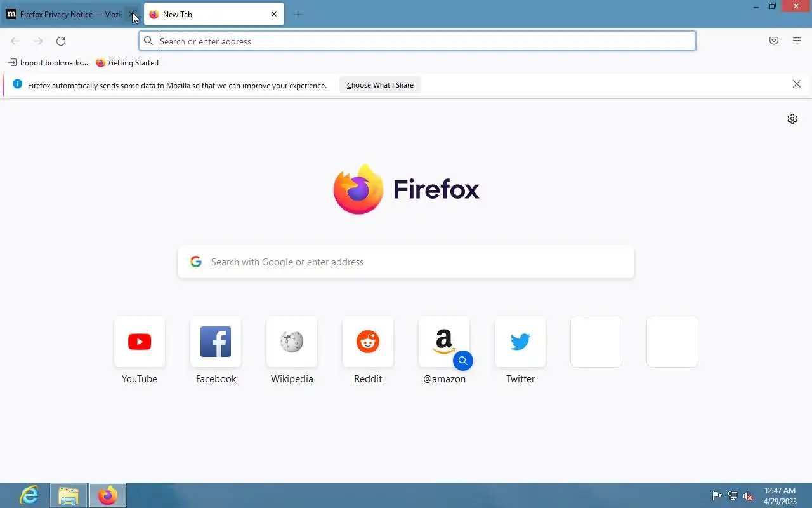Focus the address bar field
This screenshot has width=812, height=508.
click(x=417, y=41)
